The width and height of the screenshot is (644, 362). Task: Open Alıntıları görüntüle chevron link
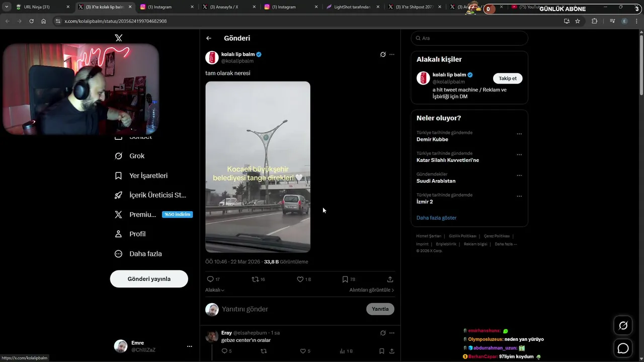pyautogui.click(x=372, y=290)
